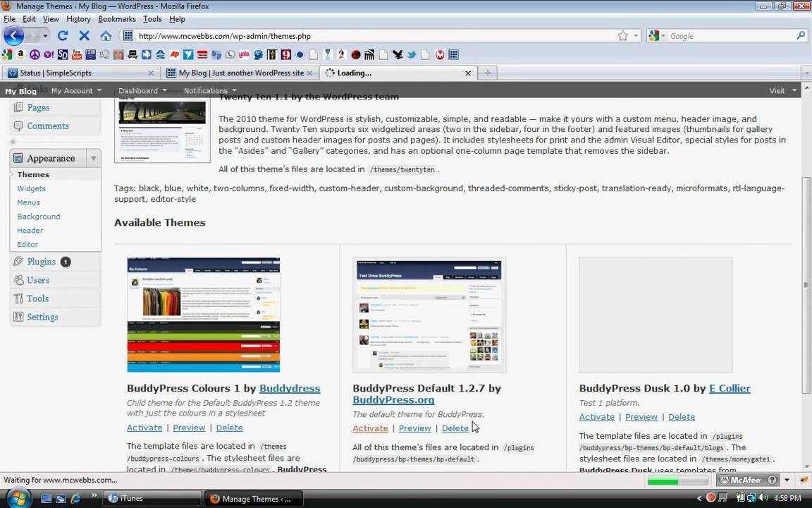This screenshot has width=812, height=508.
Task: Open Widgets under Appearance
Action: point(31,188)
